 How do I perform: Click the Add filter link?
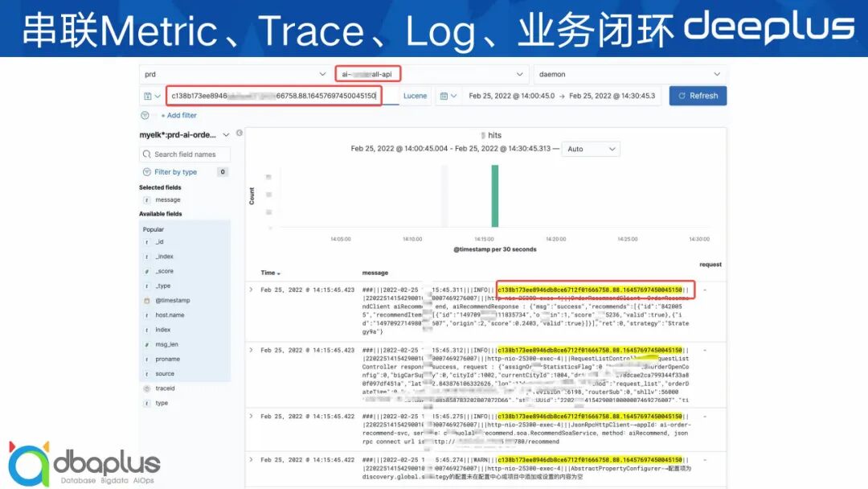178,115
